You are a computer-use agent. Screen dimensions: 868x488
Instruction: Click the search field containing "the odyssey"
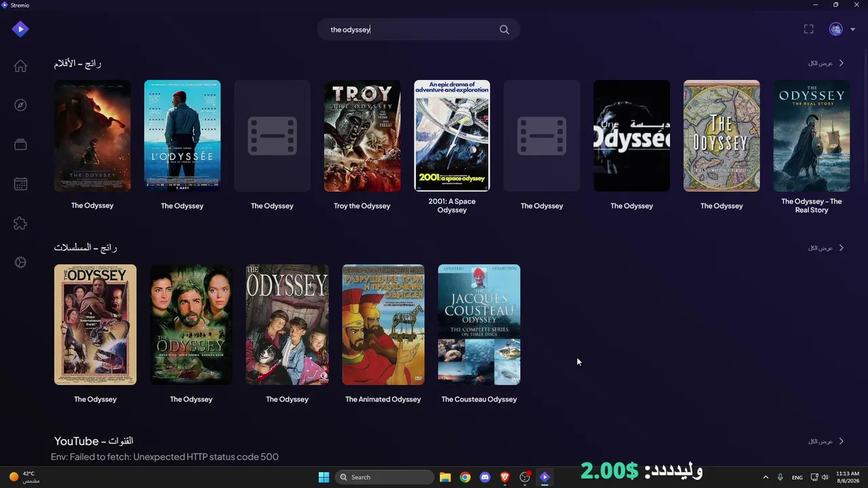tap(418, 30)
